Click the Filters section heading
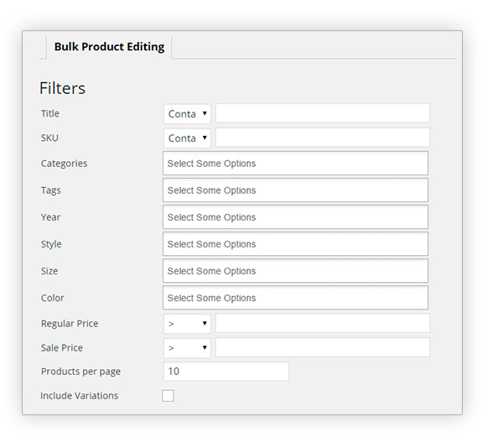Screen dimensions: 503x448 point(62,88)
